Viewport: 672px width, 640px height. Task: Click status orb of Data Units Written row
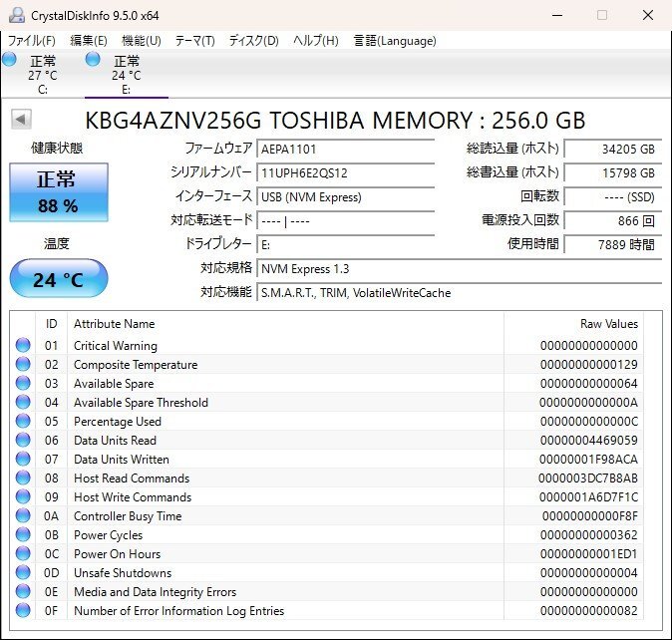(x=23, y=459)
